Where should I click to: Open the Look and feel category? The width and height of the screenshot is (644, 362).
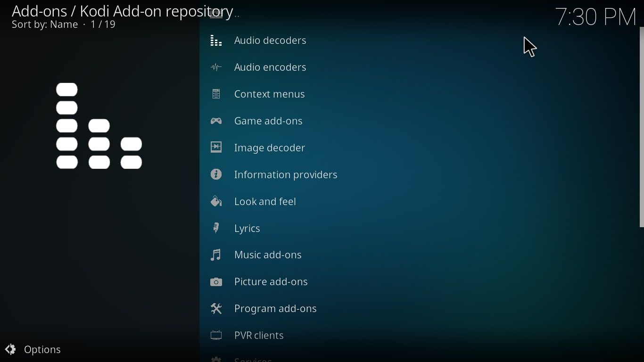tap(419, 202)
